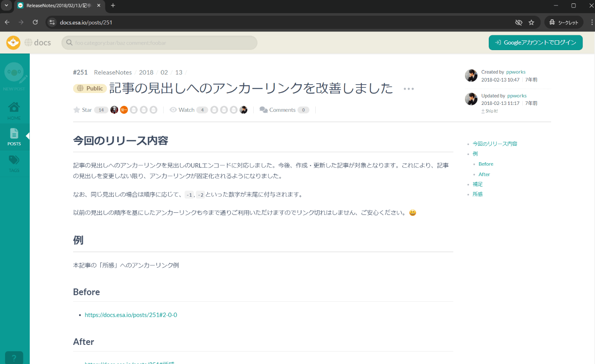Click the 今回のリリース内容 heading
Screen dimensions: 595x364
[121, 140]
